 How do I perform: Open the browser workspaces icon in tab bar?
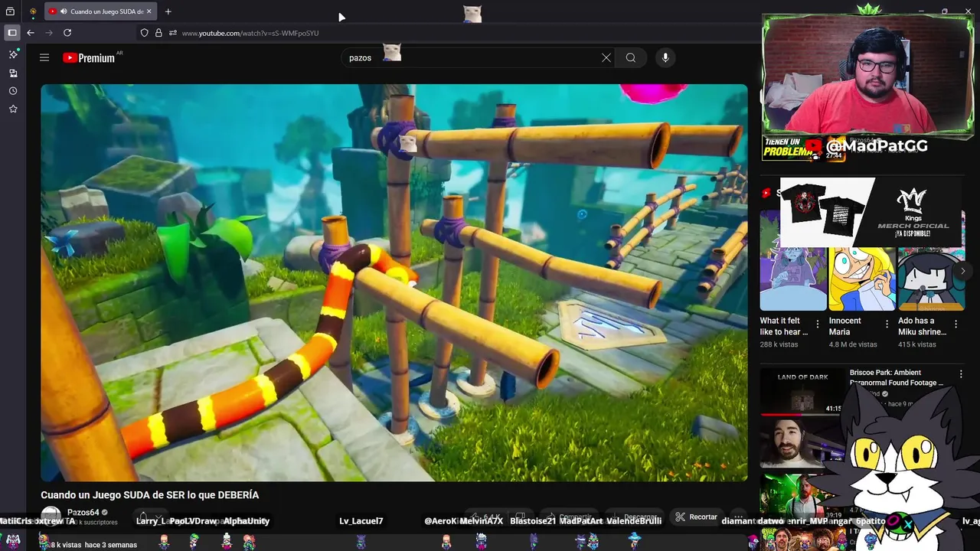click(x=10, y=11)
